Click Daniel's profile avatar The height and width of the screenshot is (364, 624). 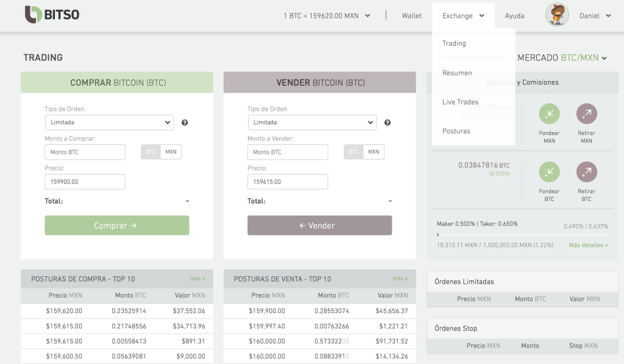point(557,15)
